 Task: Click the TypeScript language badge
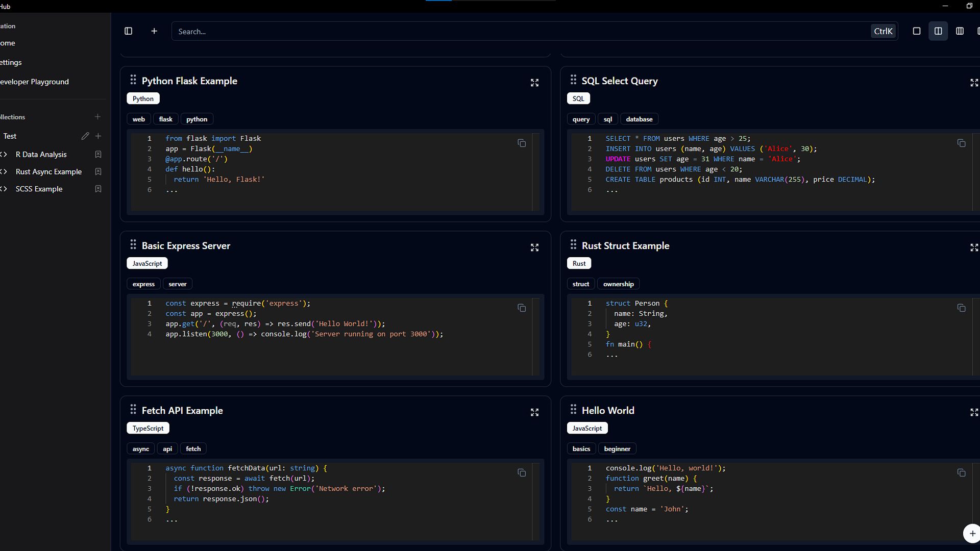point(148,428)
